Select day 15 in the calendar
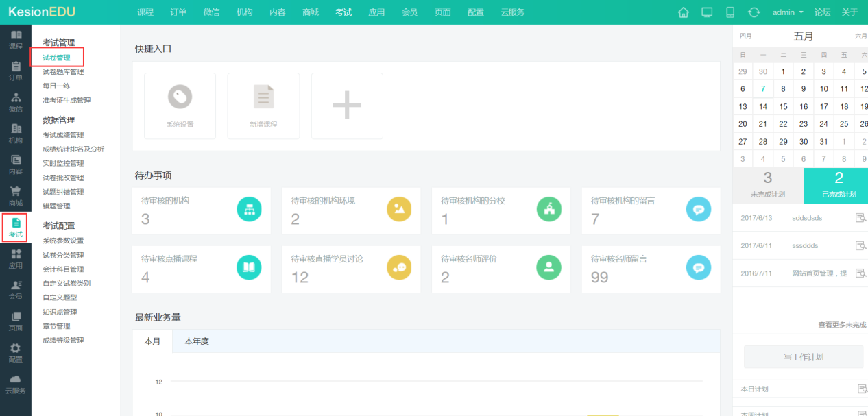 (x=783, y=107)
